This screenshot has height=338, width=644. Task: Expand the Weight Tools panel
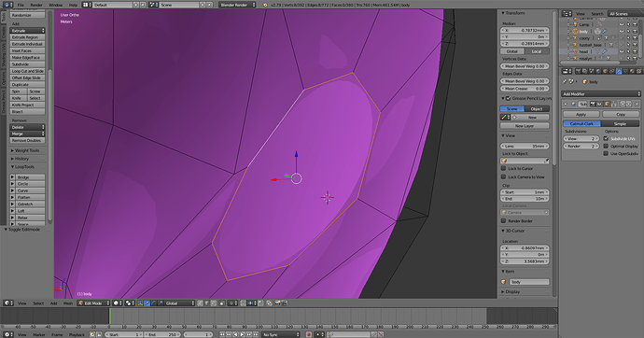click(27, 150)
